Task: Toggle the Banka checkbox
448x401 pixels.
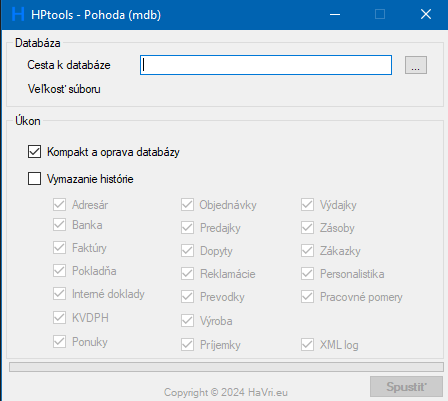Action: click(x=59, y=225)
